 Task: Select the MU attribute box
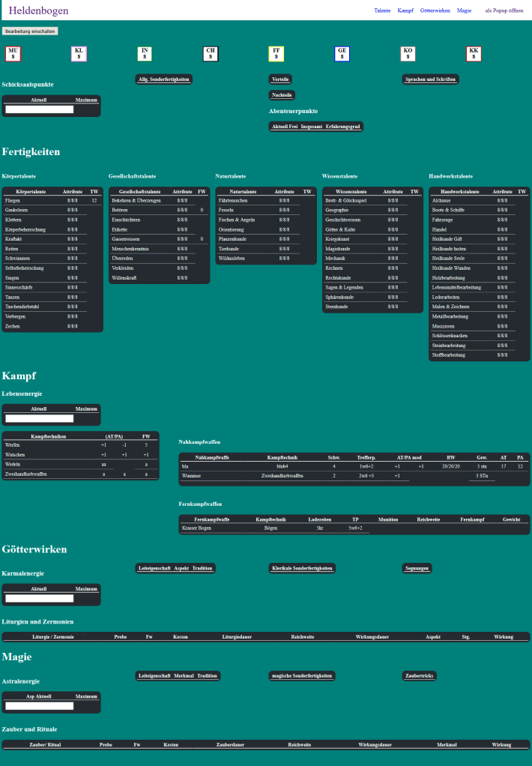(13, 54)
